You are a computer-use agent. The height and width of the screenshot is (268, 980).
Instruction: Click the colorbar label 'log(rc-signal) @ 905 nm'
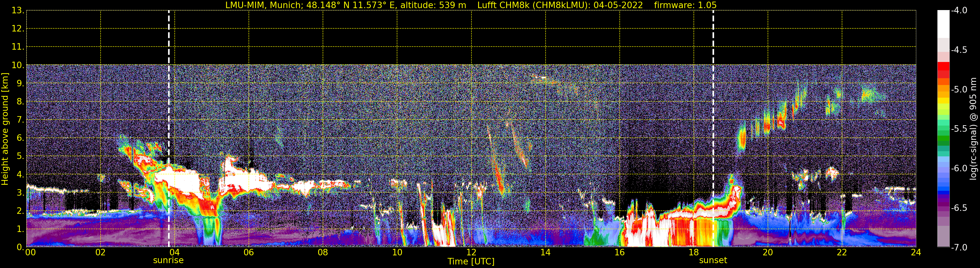click(973, 129)
